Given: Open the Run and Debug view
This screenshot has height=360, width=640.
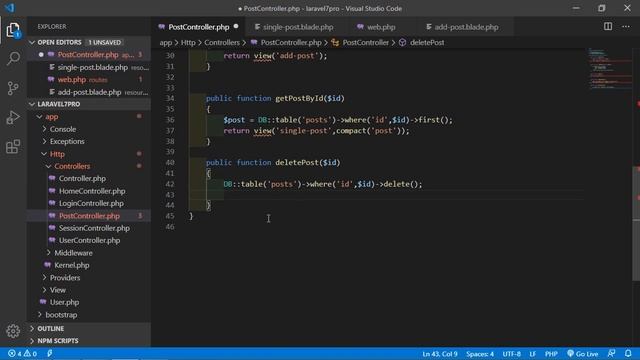Looking at the screenshot, I should pos(13,118).
